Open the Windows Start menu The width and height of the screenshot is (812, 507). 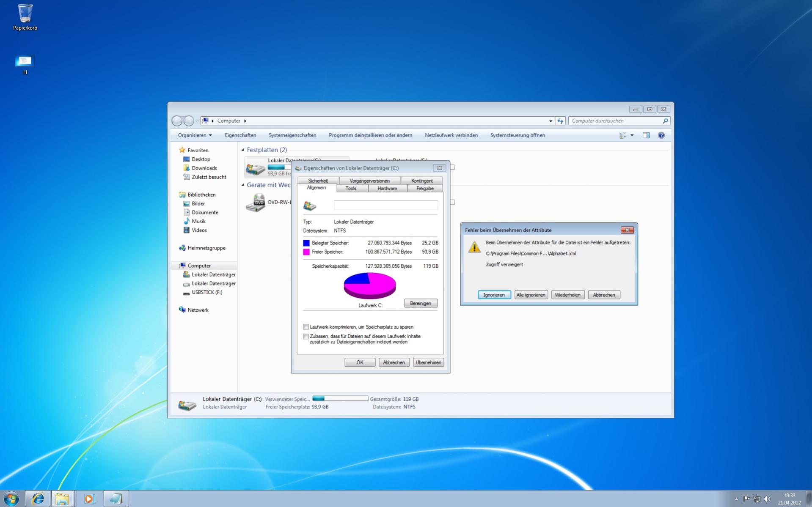11,499
